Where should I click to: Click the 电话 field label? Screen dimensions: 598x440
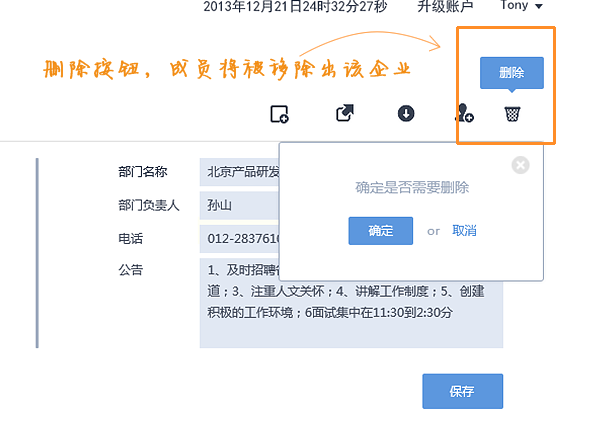point(130,239)
